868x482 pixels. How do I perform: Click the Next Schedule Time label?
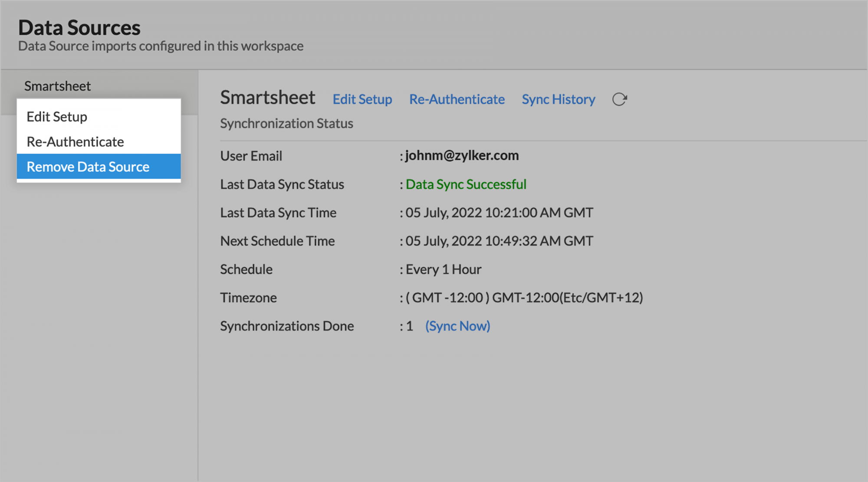(277, 241)
